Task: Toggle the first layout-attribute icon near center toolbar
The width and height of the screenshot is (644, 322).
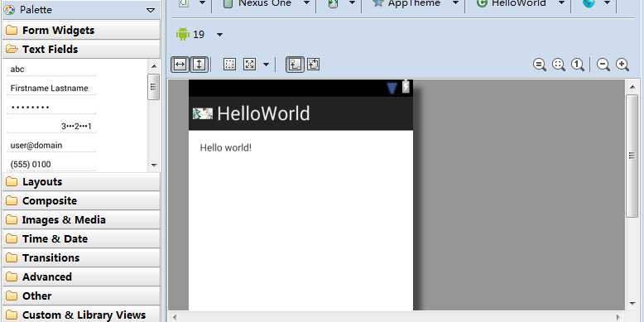Action: [295, 65]
